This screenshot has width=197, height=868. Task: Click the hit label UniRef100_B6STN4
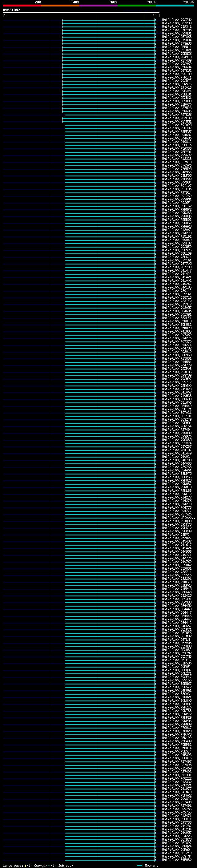[177, 856]
